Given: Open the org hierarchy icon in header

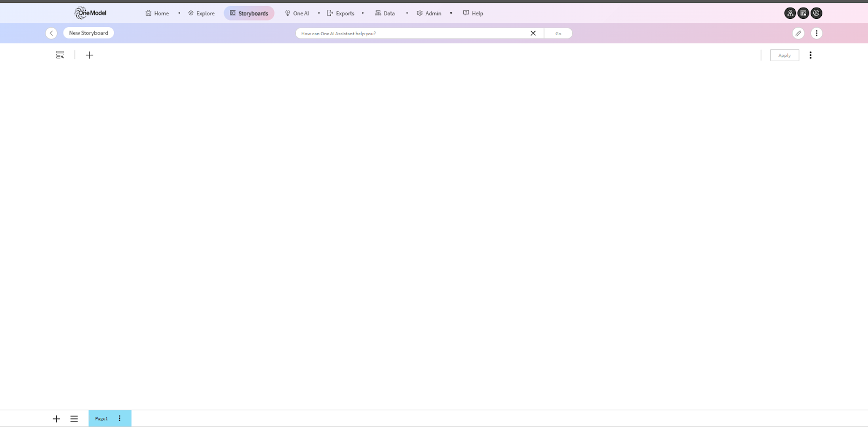Looking at the screenshot, I should tap(790, 13).
